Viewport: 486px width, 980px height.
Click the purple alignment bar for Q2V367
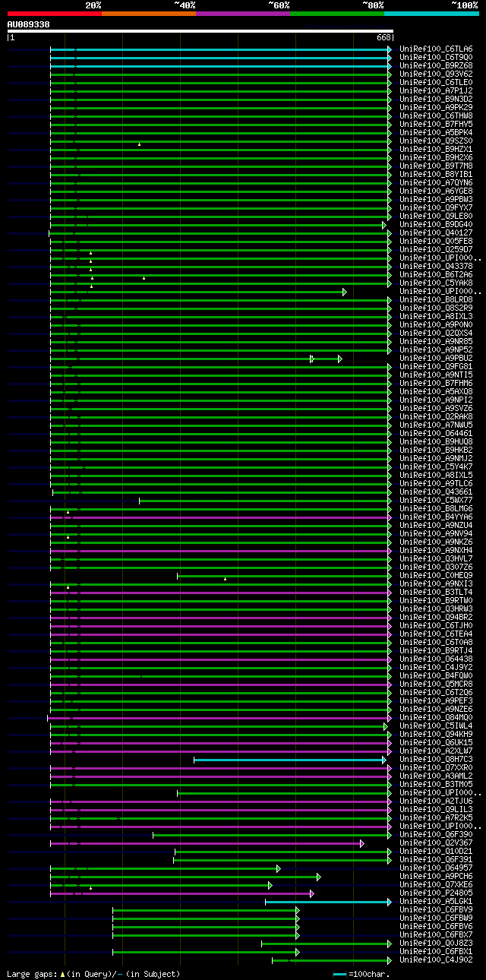pyautogui.click(x=207, y=843)
